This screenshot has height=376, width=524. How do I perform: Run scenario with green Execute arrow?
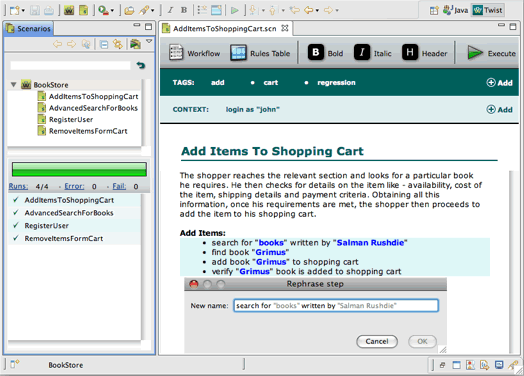click(475, 53)
